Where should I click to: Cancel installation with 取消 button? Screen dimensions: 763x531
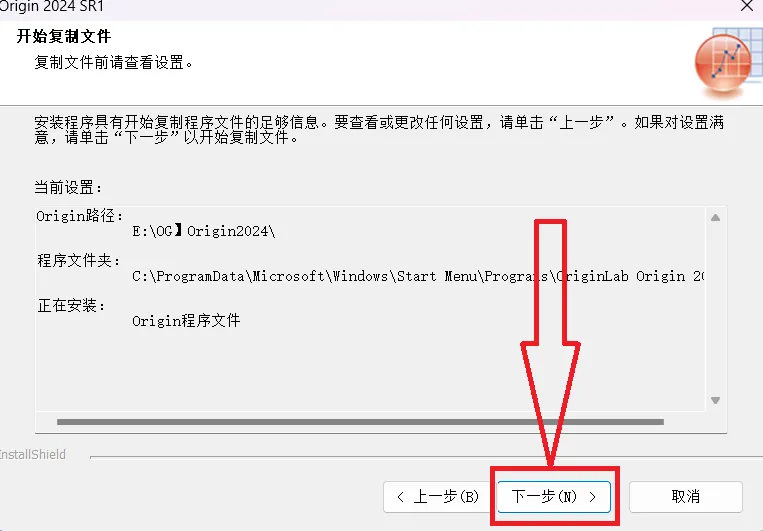686,496
